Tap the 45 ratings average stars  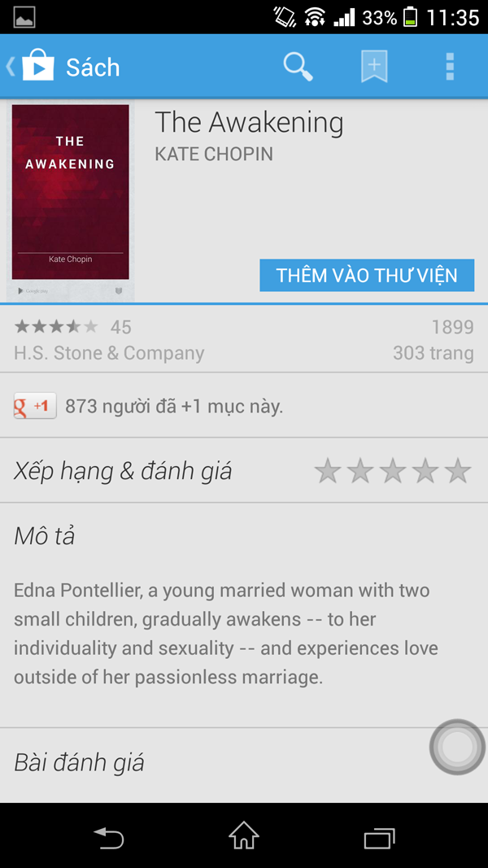tap(56, 326)
